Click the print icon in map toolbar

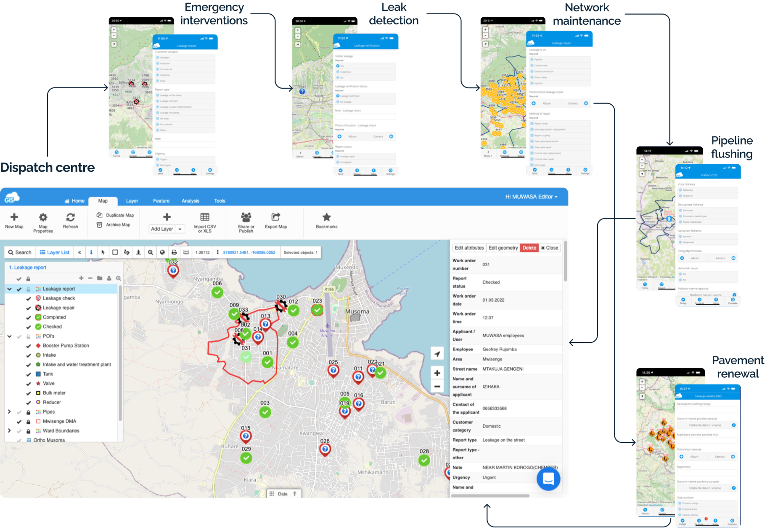point(174,253)
